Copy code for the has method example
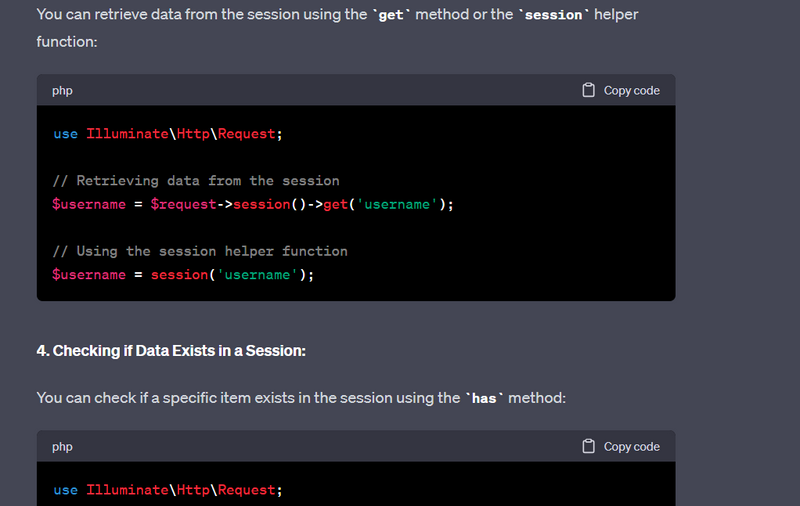 pos(621,446)
